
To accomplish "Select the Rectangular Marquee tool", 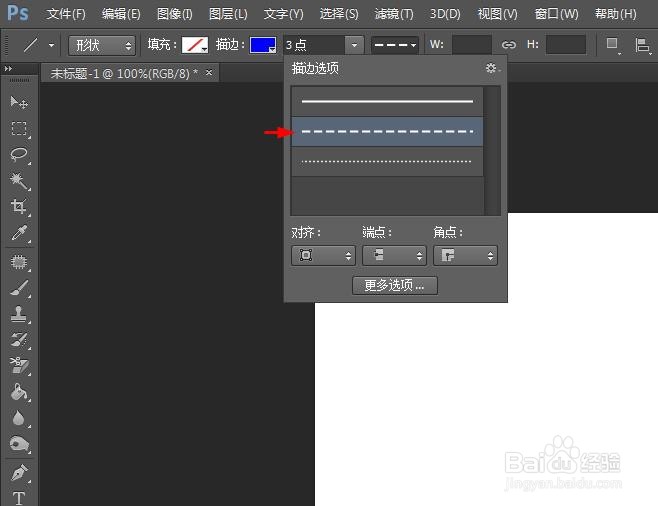I will (x=18, y=128).
